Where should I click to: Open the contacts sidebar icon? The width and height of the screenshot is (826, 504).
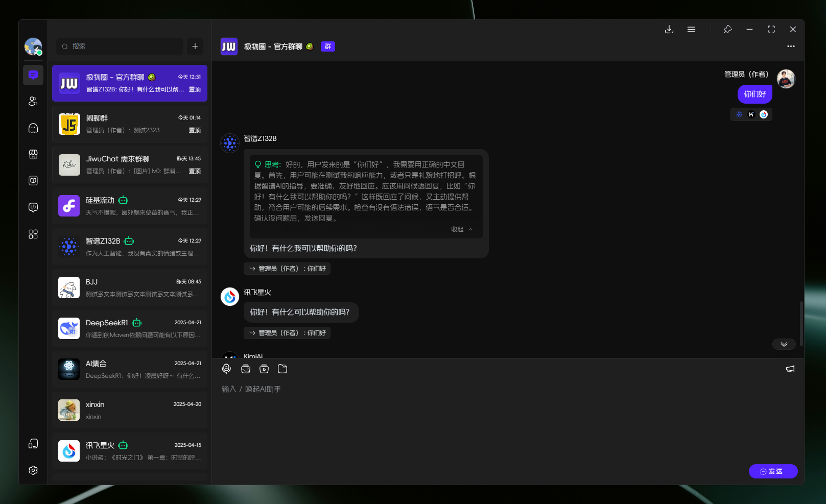(x=33, y=101)
